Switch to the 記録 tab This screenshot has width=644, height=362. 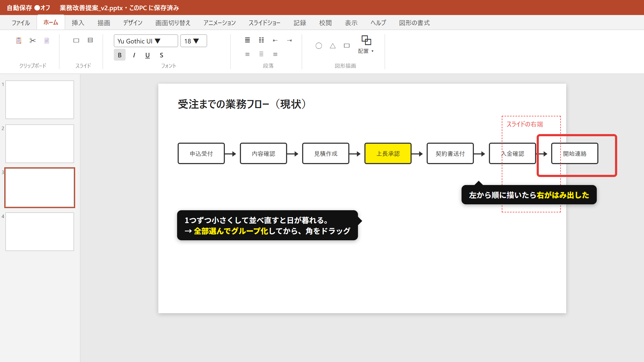300,23
